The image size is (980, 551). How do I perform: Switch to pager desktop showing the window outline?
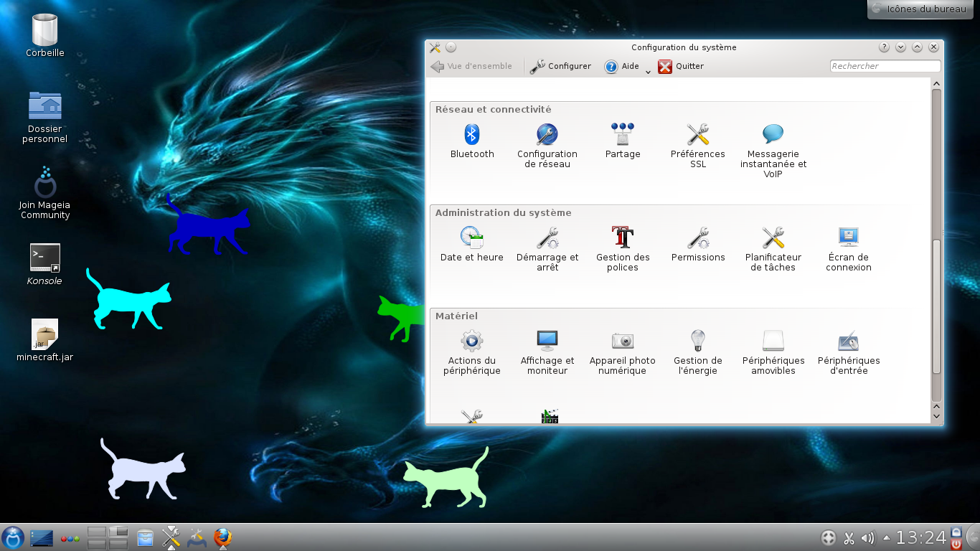pos(118,532)
